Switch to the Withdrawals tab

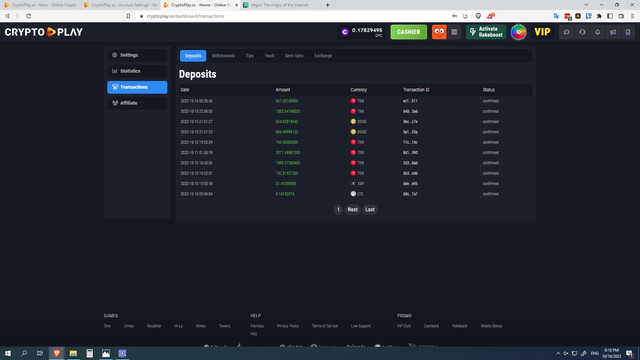click(x=223, y=56)
